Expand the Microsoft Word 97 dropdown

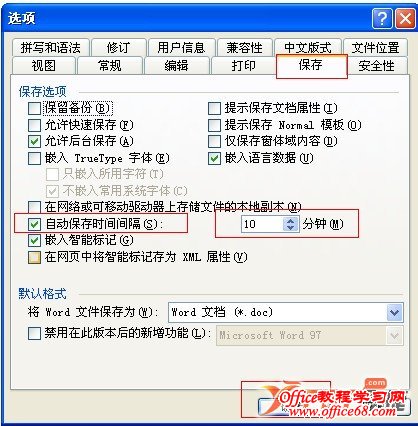(x=395, y=336)
